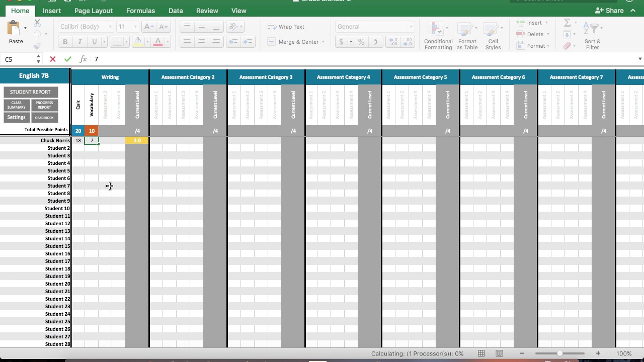Open the PROGRESS REPORT button

(44, 105)
